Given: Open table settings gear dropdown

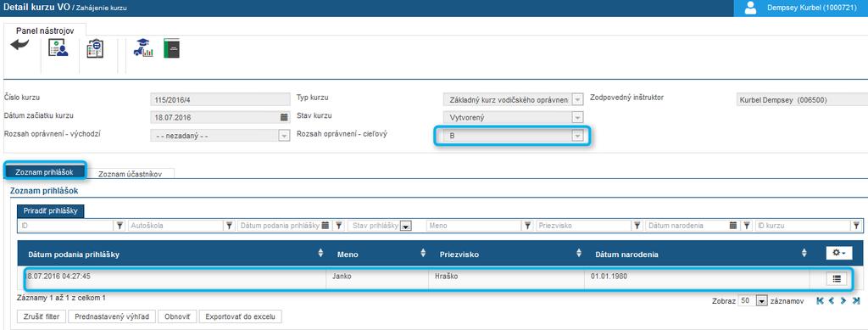Looking at the screenshot, I should 839,253.
